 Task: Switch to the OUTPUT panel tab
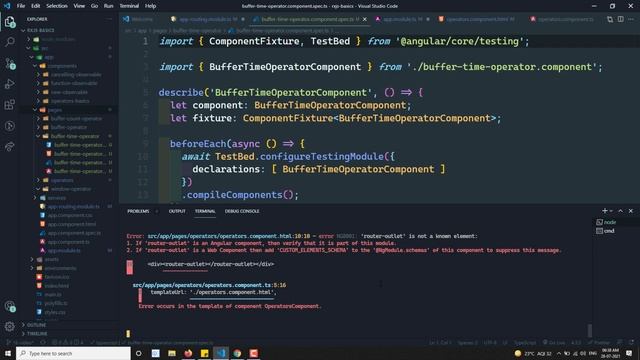(177, 211)
